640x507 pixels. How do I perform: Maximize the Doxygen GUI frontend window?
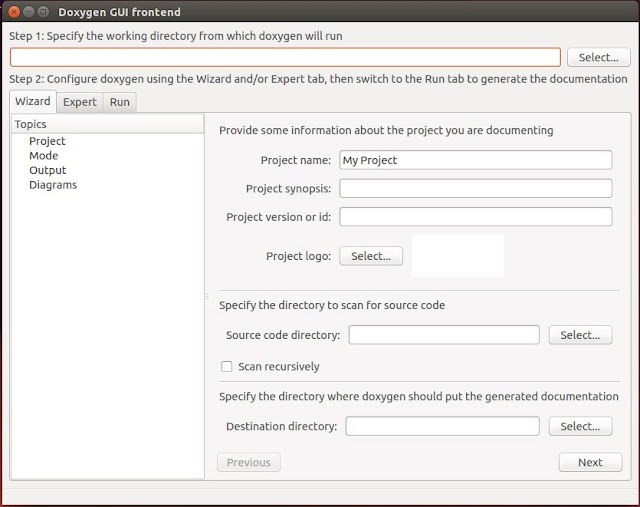pos(43,12)
